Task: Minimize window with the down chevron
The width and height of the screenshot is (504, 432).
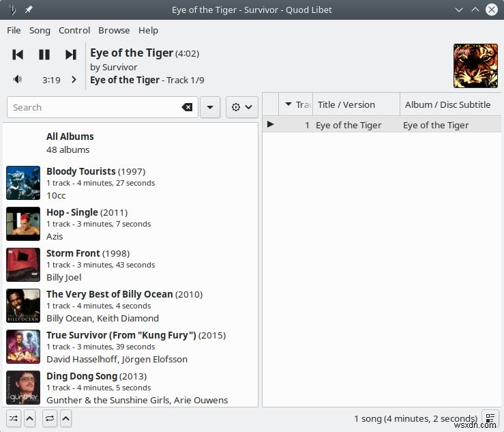Action: pyautogui.click(x=459, y=10)
